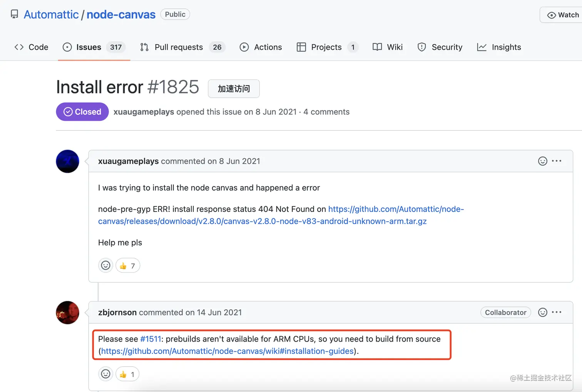Image resolution: width=582 pixels, height=392 pixels.
Task: Click the repository book icon beside Automattic
Action: pyautogui.click(x=14, y=15)
